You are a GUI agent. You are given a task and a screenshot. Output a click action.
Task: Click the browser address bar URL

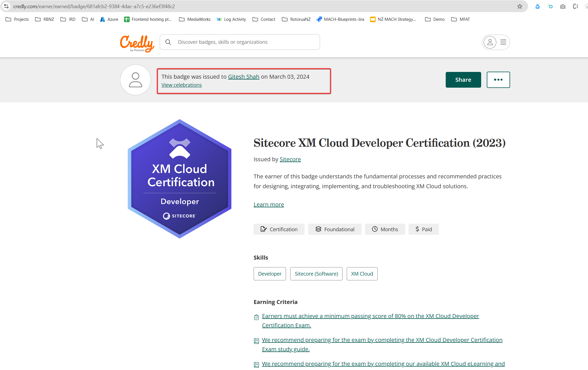tap(94, 6)
